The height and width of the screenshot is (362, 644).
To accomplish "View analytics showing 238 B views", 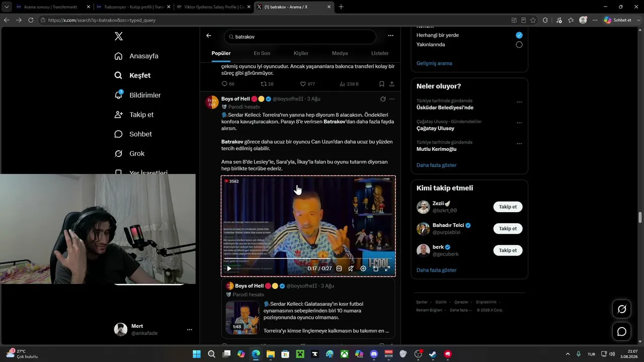I will coord(349,84).
